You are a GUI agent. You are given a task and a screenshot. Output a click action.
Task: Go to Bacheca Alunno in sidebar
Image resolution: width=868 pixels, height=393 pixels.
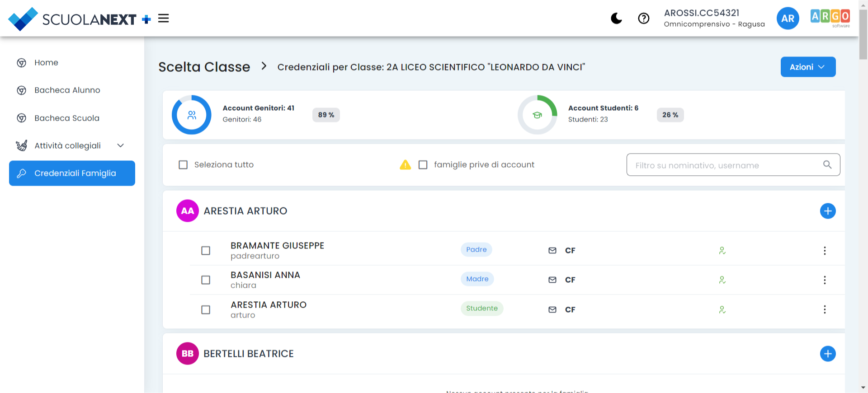[67, 90]
